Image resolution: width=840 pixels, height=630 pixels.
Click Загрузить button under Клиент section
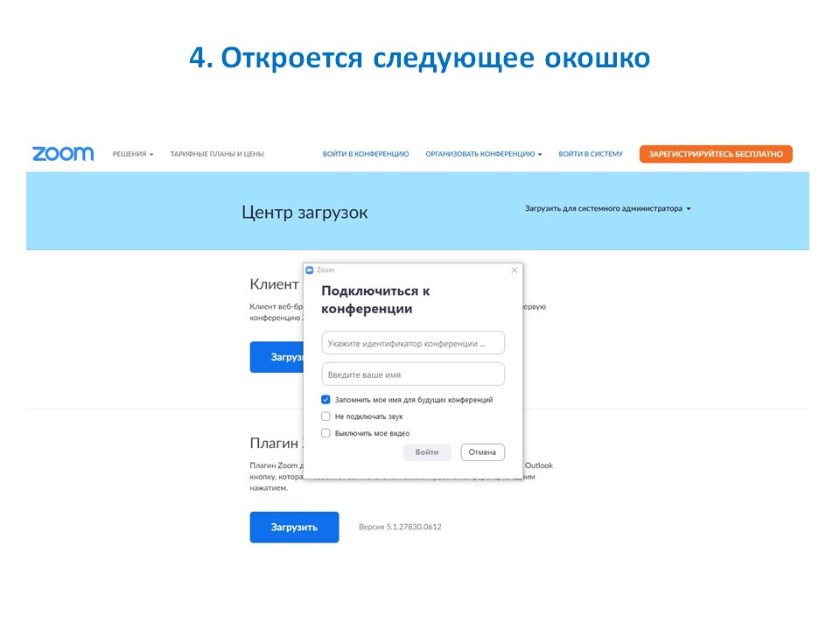[276, 357]
